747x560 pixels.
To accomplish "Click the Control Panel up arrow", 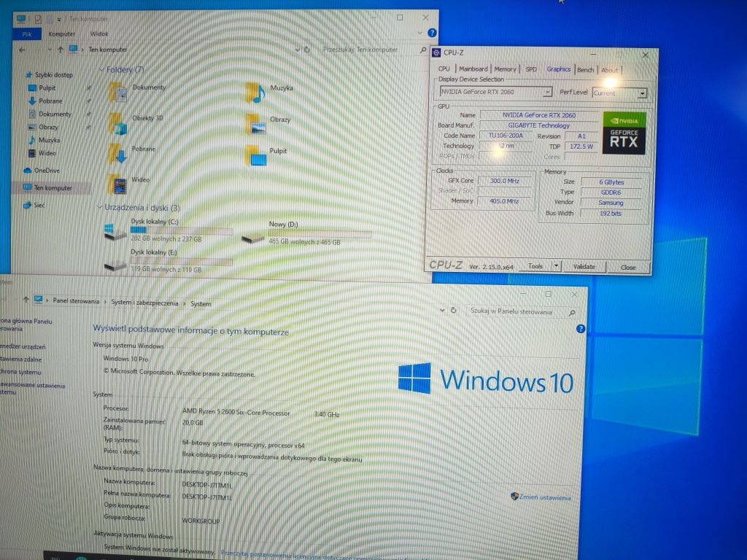I will point(26,300).
